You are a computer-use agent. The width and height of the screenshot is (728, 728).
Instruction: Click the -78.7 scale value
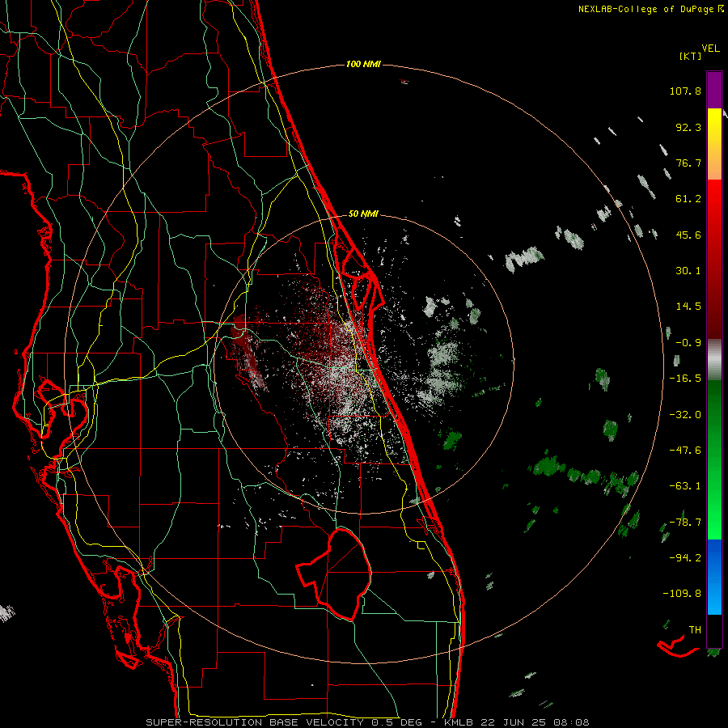click(685, 523)
